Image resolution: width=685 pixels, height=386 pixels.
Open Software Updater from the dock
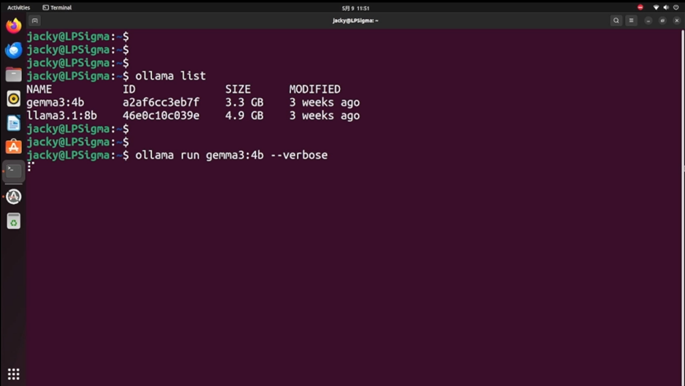(x=14, y=196)
